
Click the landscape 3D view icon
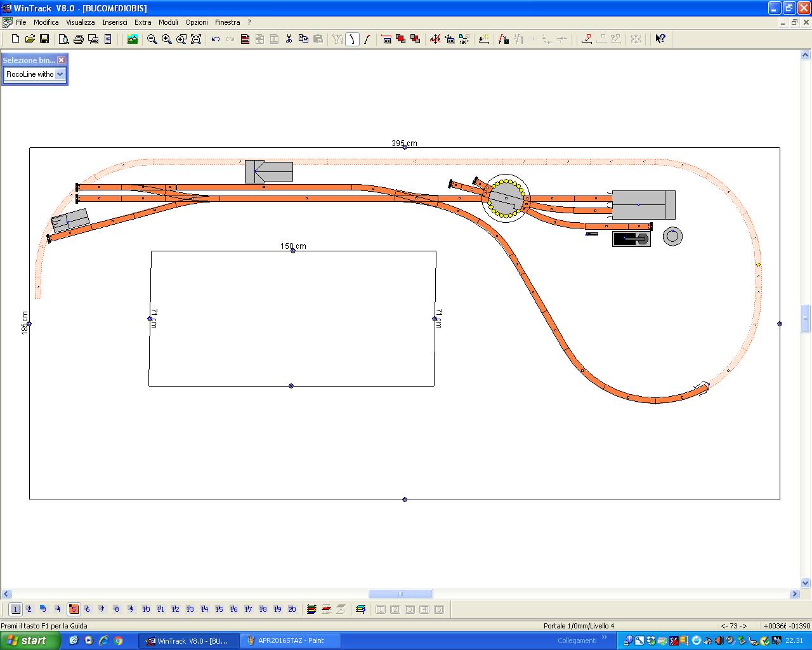[x=133, y=39]
